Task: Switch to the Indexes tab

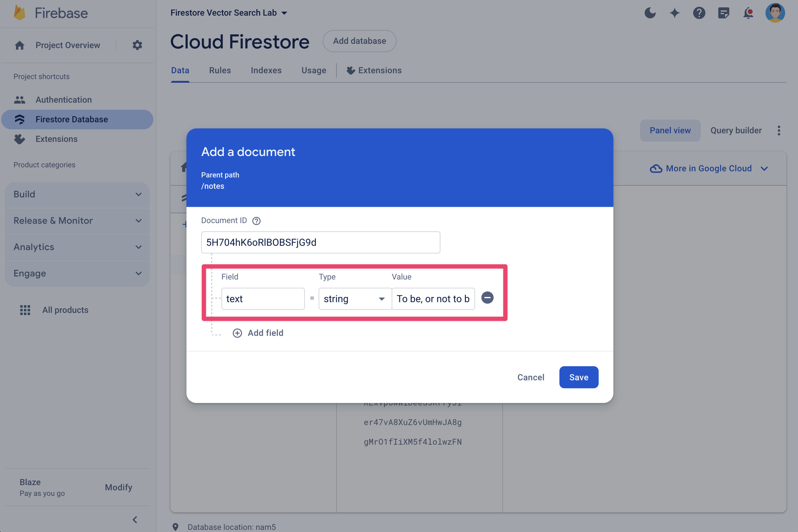Action: pyautogui.click(x=266, y=70)
